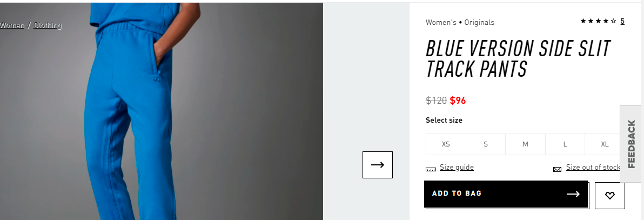Select size S
This screenshot has height=220, width=644.
(x=486, y=144)
